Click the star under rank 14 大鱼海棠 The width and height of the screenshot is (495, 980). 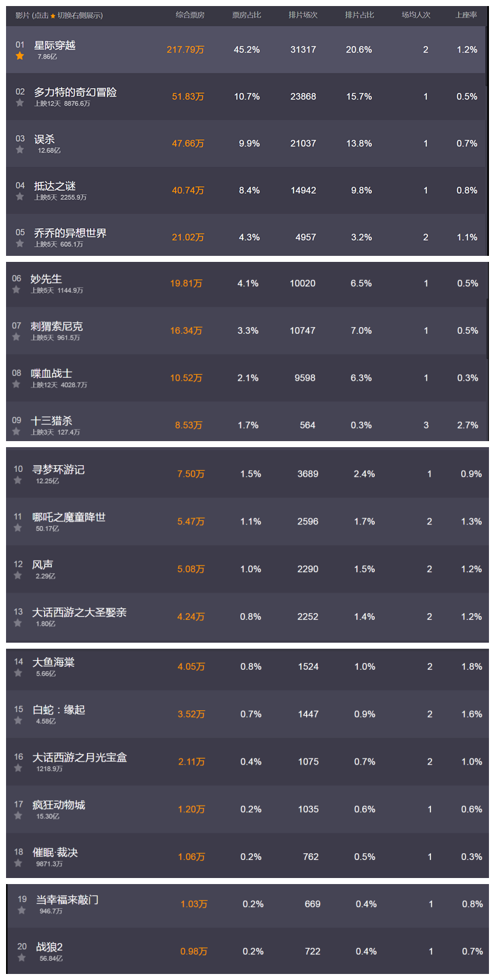tap(18, 673)
